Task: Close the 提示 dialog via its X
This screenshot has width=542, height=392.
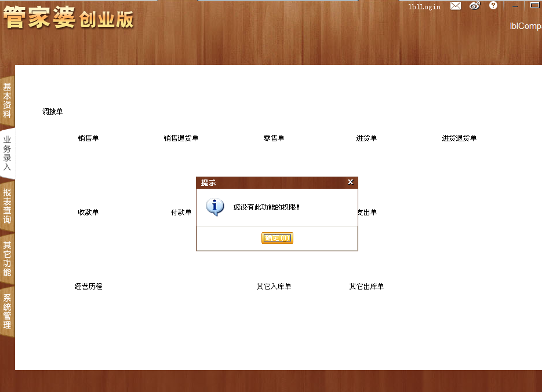Action: tap(350, 181)
